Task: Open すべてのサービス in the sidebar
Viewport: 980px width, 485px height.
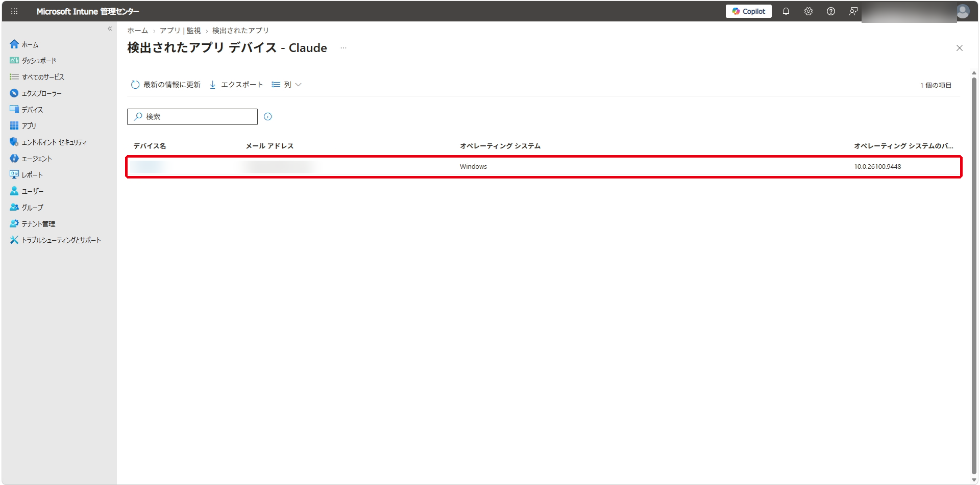Action: (37, 77)
